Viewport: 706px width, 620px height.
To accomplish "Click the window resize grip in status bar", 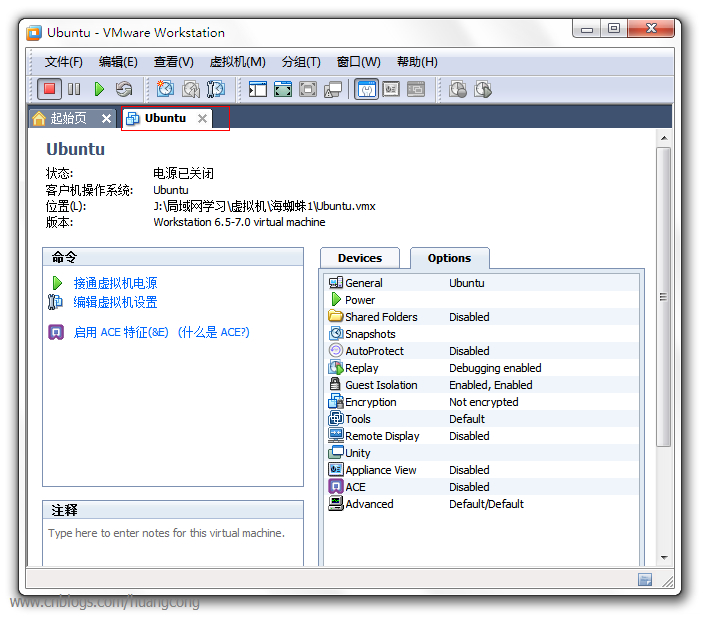I will click(x=668, y=581).
